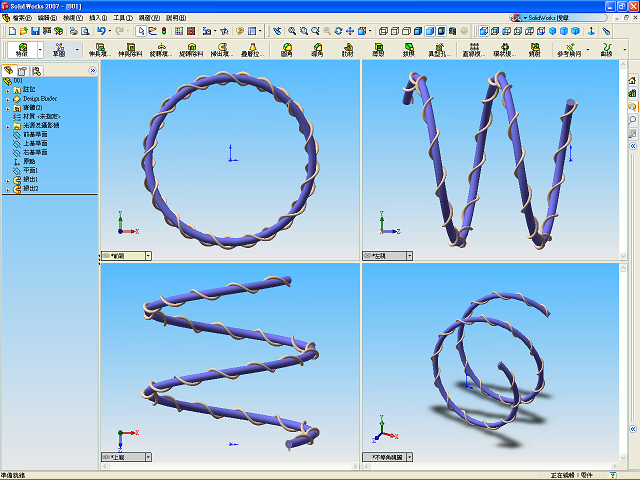Viewport: 640px width, 480px height.
Task: Open the 說明 (Help) menu
Action: click(176, 18)
